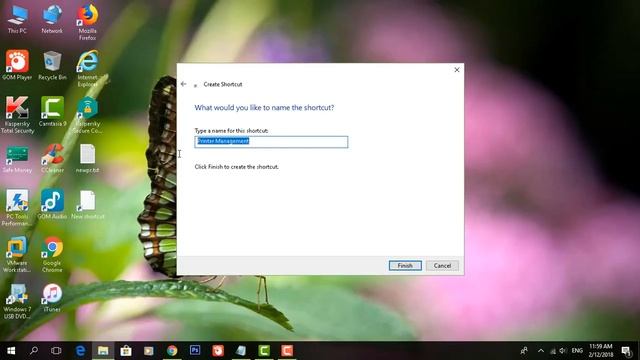Open clock and calendar flyout
The image size is (640, 360).
click(601, 351)
